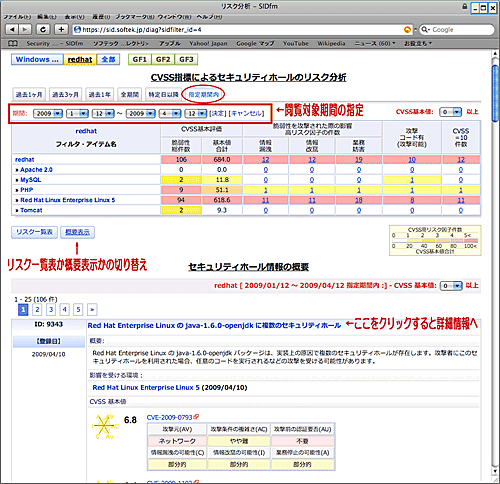
Task: Open the java-1.6.0-openjdk security hole detail link
Action: point(214,325)
